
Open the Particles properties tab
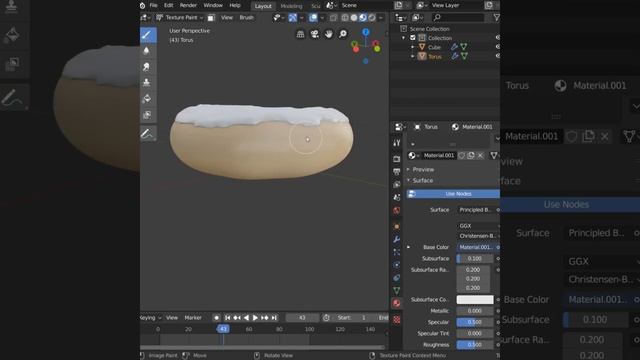[397, 252]
